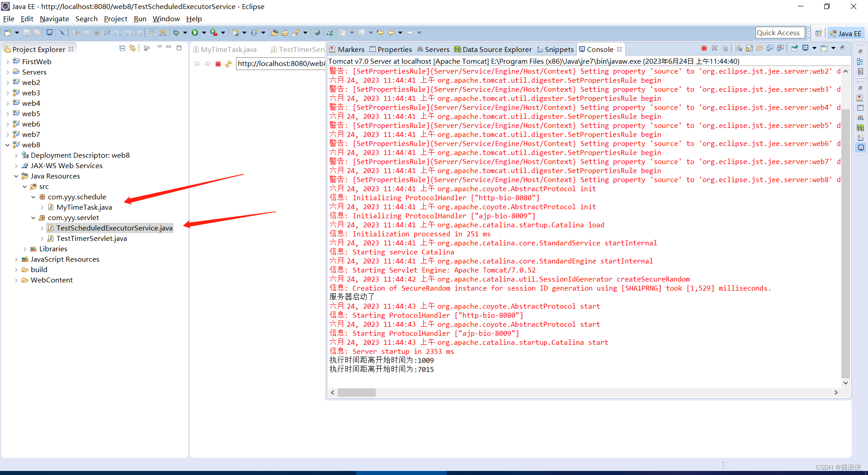Click the Quick Access search field
868x475 pixels.
(780, 33)
